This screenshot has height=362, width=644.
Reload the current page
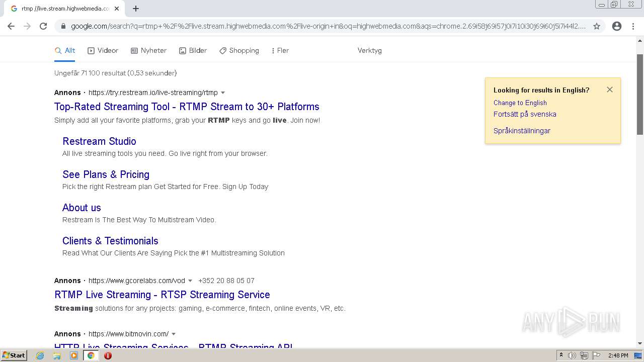click(x=43, y=26)
